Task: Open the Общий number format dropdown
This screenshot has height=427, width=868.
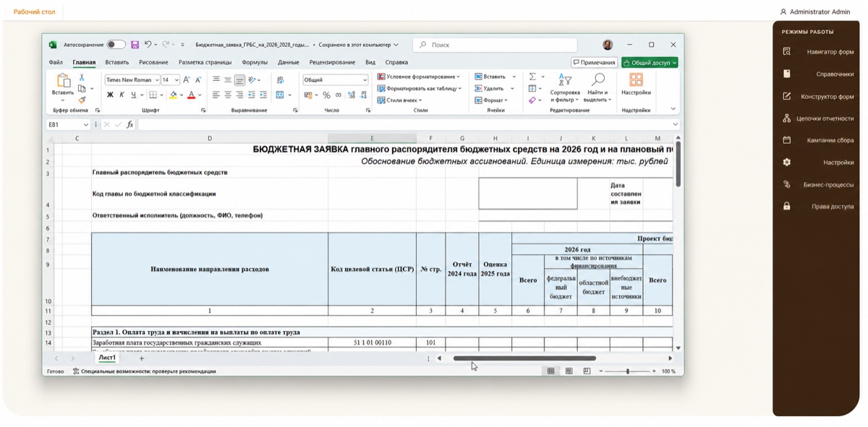Action: click(x=365, y=80)
